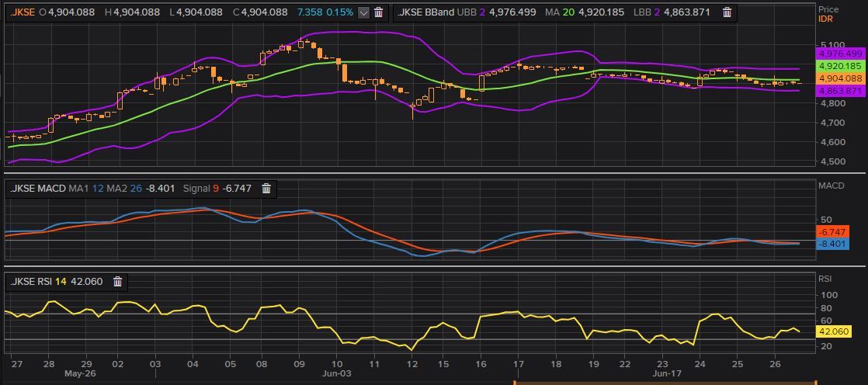Open the dropdown arrow beside 0.15% change
Image resolution: width=868 pixels, height=385 pixels.
click(x=363, y=12)
